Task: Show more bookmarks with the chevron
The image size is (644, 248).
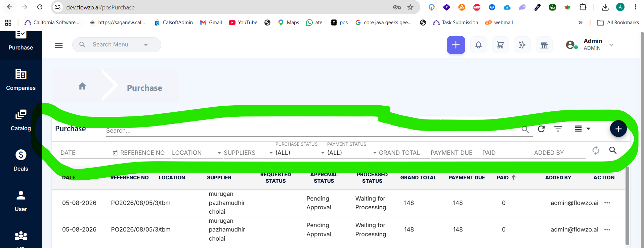Action: click(580, 23)
